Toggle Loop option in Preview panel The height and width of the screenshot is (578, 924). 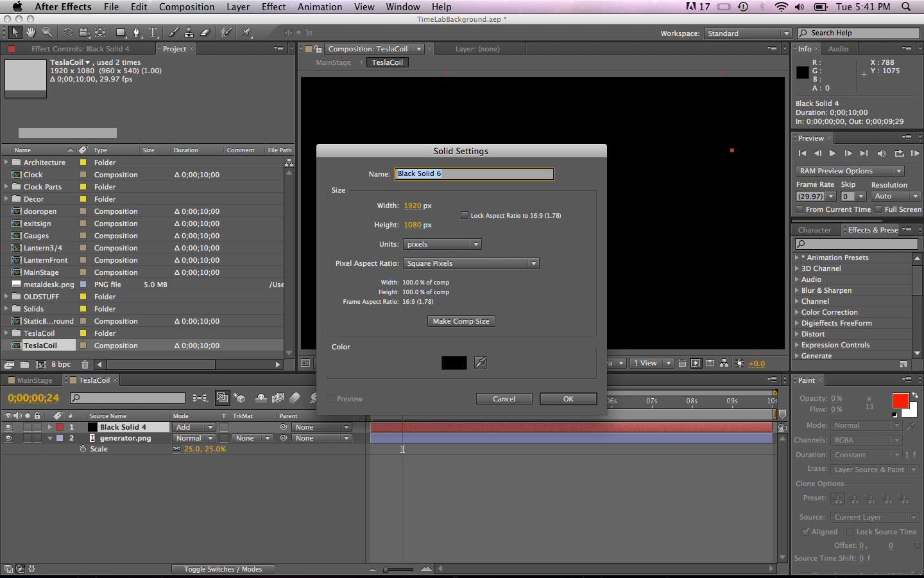click(x=899, y=153)
